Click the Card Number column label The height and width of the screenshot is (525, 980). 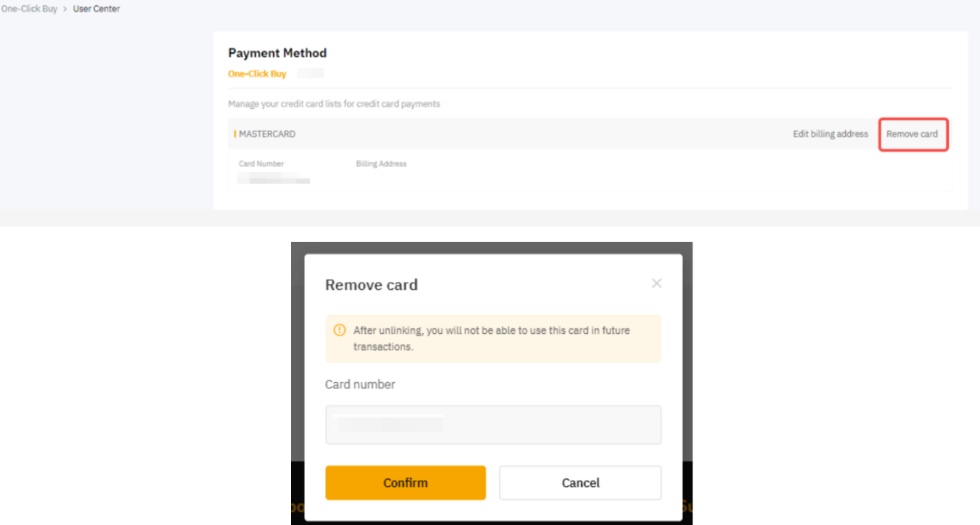pyautogui.click(x=261, y=164)
